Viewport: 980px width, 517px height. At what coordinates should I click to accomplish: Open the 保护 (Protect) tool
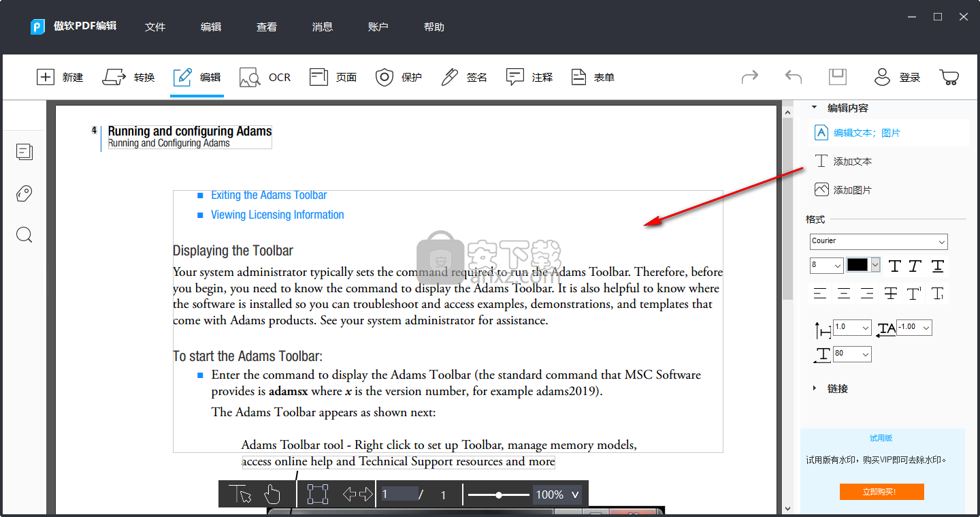(399, 77)
